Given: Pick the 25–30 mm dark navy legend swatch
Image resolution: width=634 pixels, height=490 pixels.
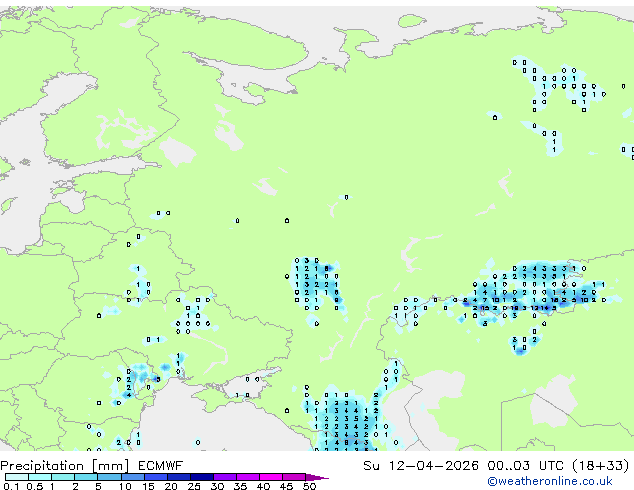Looking at the screenshot, I should click(x=202, y=477).
